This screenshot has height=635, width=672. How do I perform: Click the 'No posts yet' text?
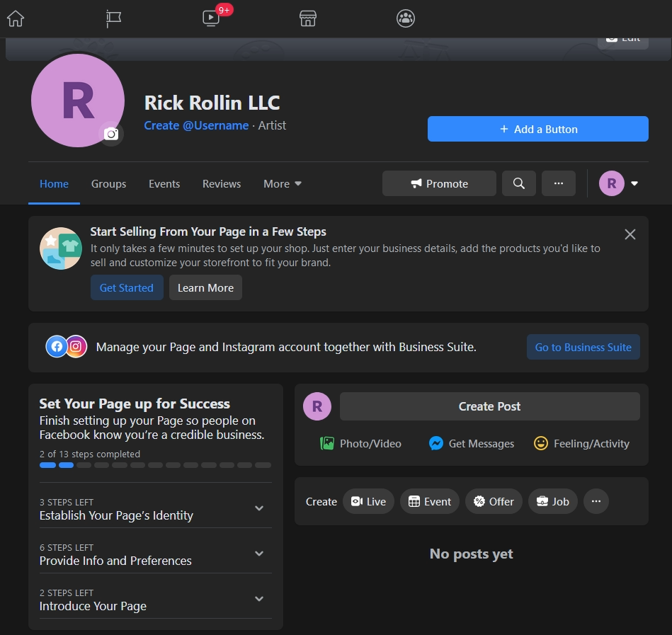pyautogui.click(x=472, y=554)
